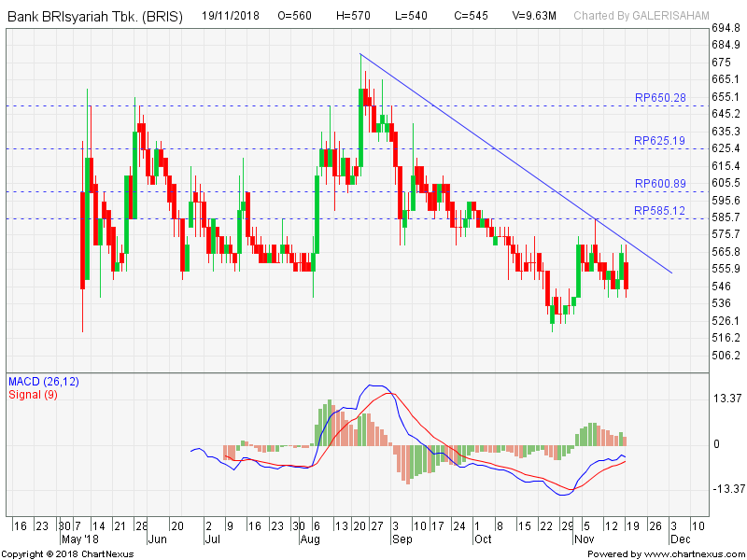The width and height of the screenshot is (747, 560).
Task: Click the 13.37 MACD axis value
Action: [x=727, y=399]
